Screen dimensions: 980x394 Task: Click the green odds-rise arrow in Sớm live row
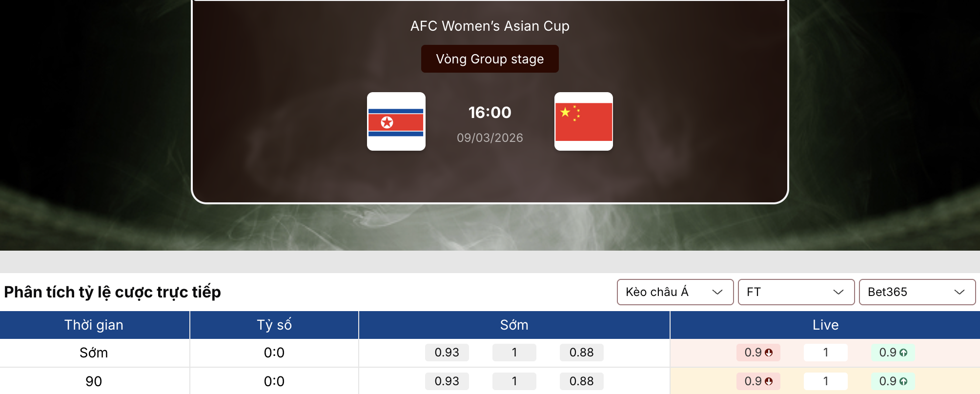[903, 353]
